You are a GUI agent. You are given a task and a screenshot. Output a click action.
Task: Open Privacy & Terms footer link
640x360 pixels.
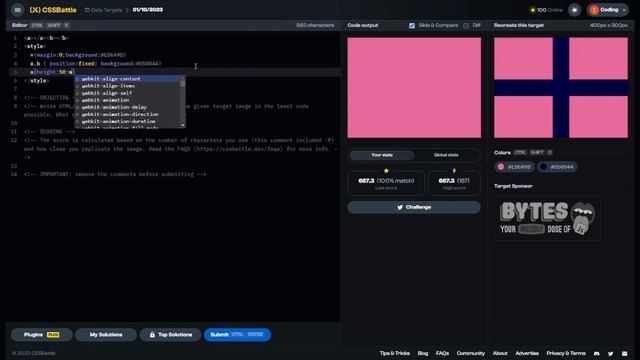click(x=566, y=353)
